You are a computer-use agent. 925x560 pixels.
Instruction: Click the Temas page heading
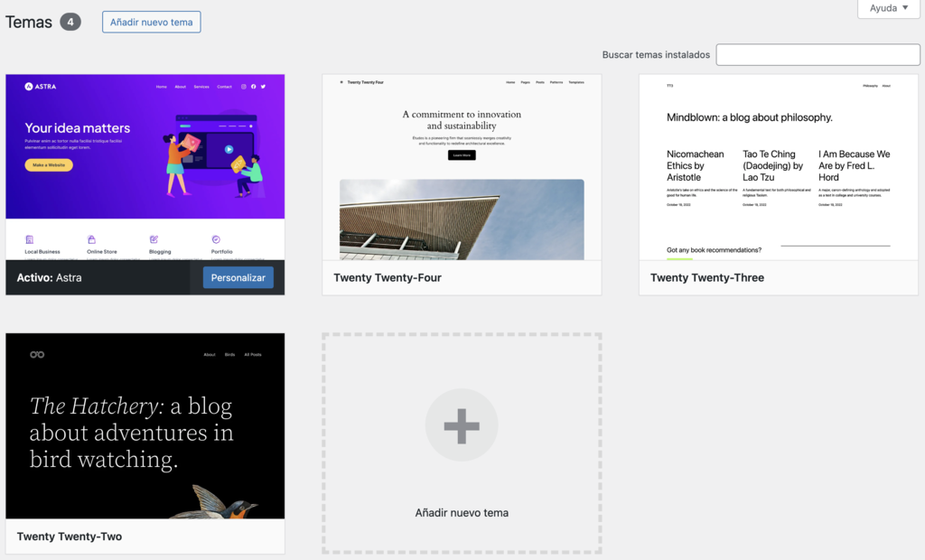click(29, 22)
